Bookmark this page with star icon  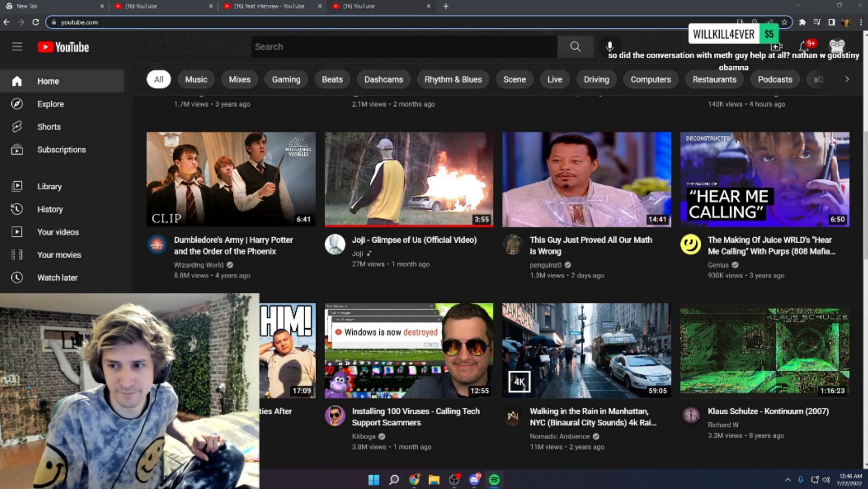pyautogui.click(x=784, y=22)
